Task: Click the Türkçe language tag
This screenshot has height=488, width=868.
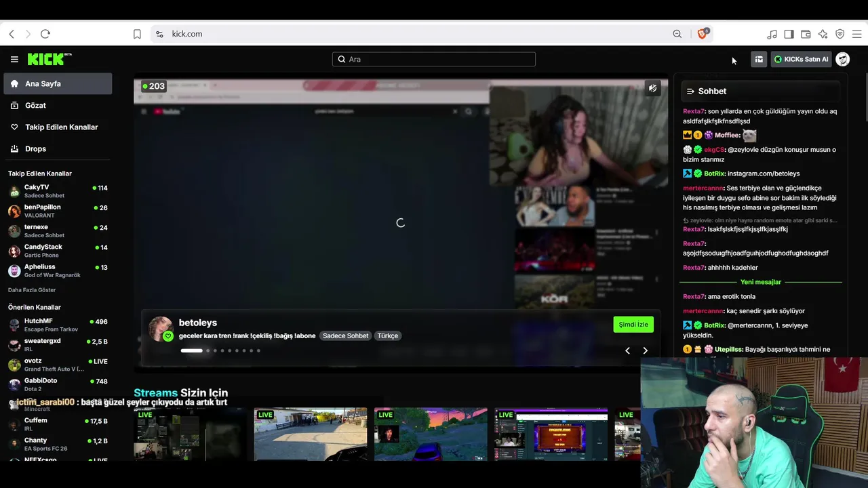Action: 388,336
